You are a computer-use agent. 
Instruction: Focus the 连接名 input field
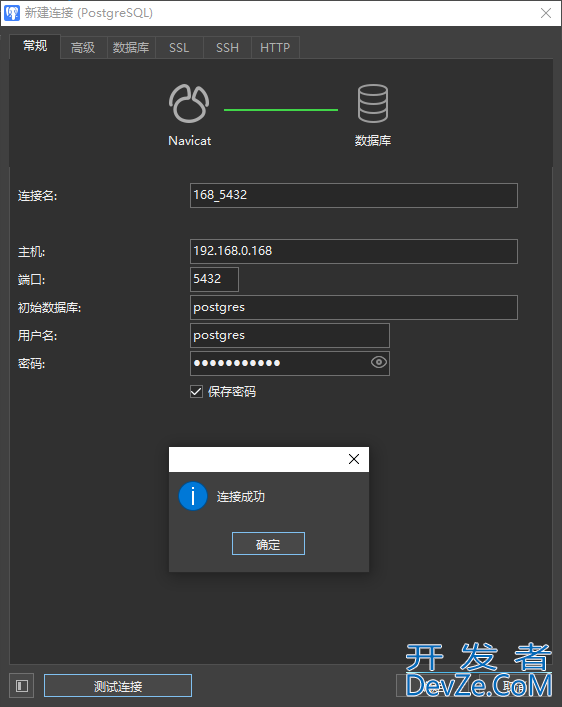(x=354, y=195)
